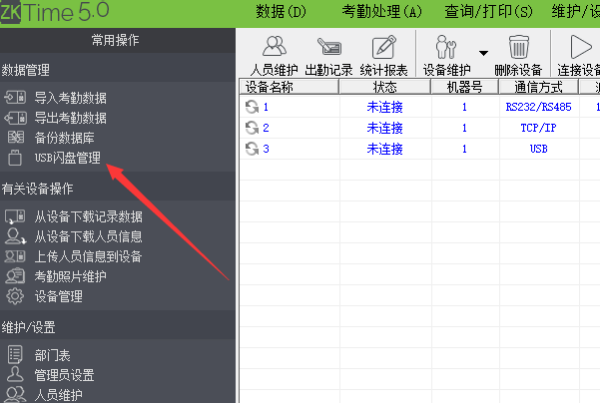Click the 删除设备 trash icon
The height and width of the screenshot is (403, 600).
(x=518, y=47)
